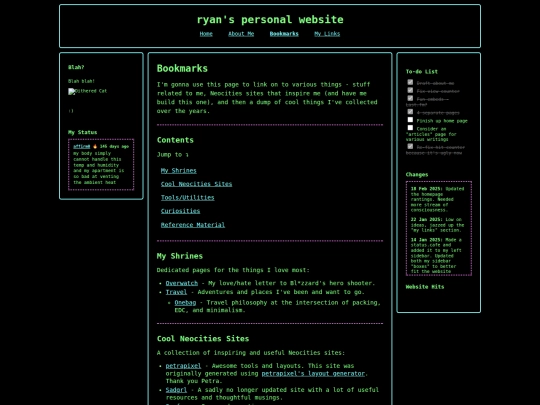Jump to My Shrines in Contents
540x405 pixels.
[179, 170]
